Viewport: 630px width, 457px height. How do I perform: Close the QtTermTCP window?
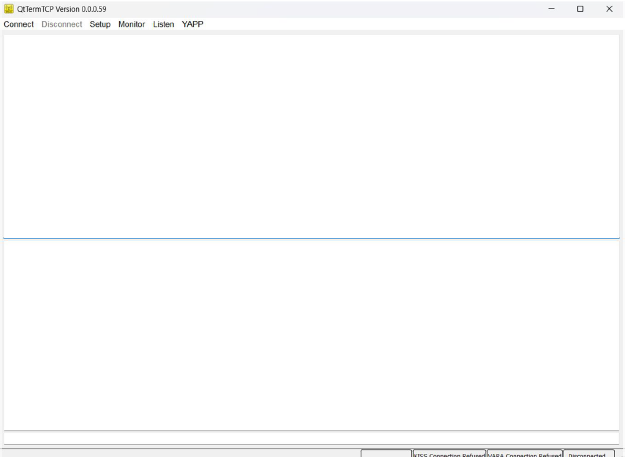[609, 9]
